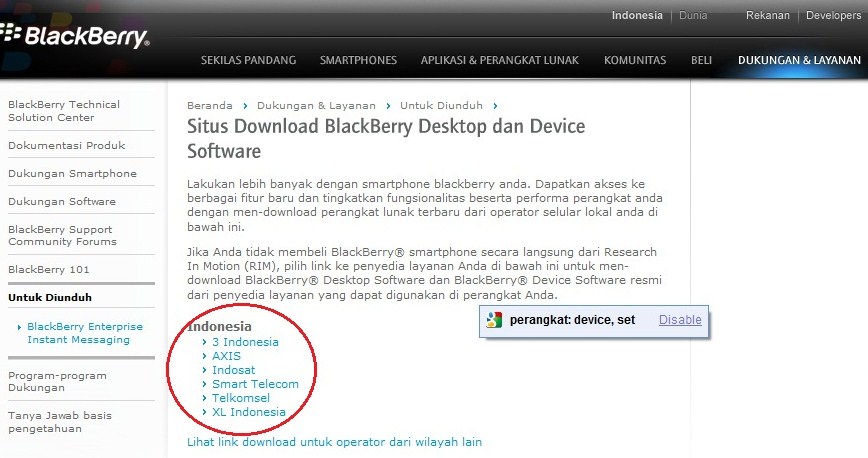Screen dimensions: 868x458
Task: Click the Google icon in the translation tooltip
Action: pos(494,320)
